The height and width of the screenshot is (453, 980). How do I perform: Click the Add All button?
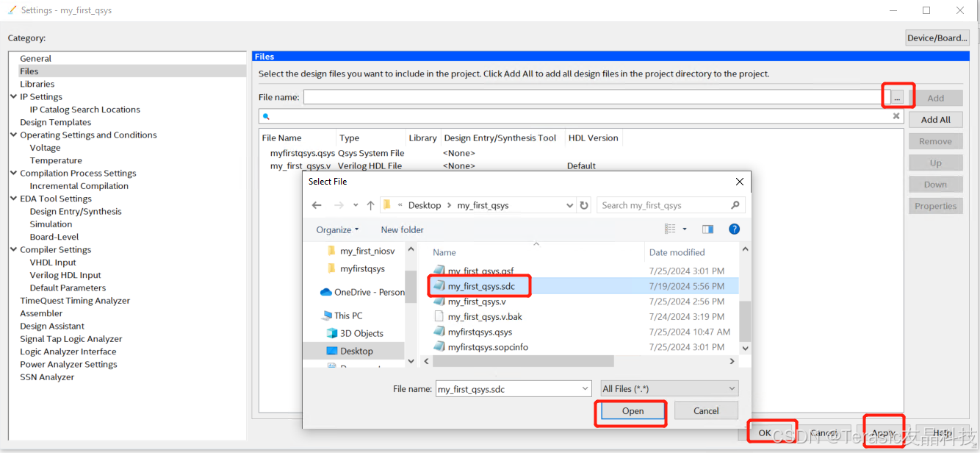(935, 120)
